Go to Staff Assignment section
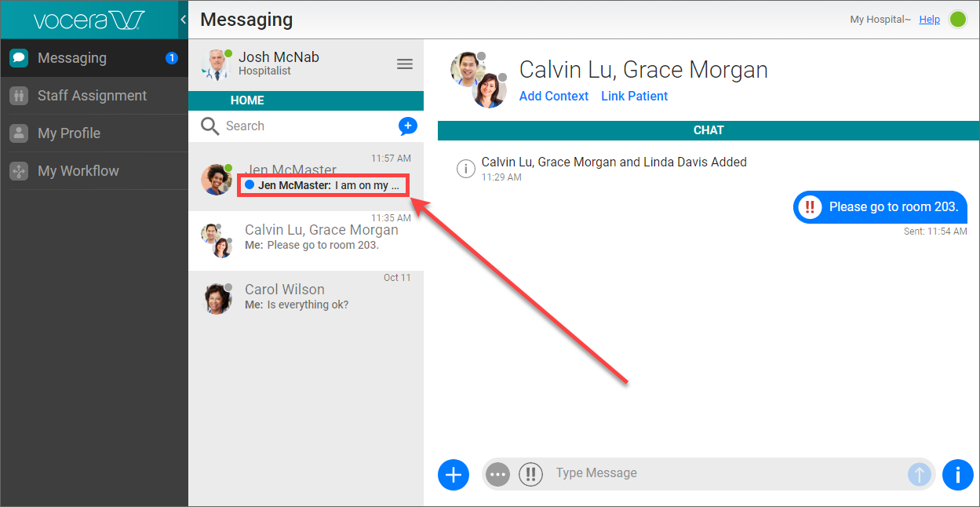The image size is (980, 507). click(92, 96)
